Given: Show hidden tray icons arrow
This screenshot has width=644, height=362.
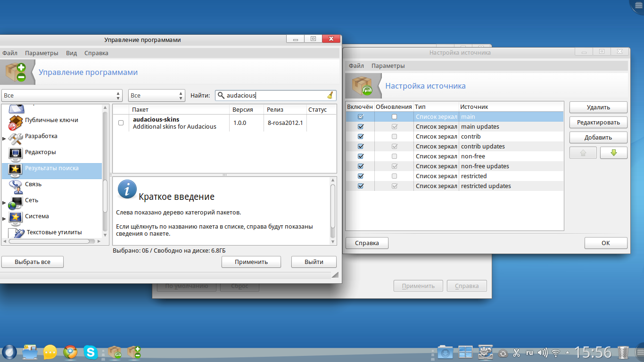Looking at the screenshot, I should 568,353.
